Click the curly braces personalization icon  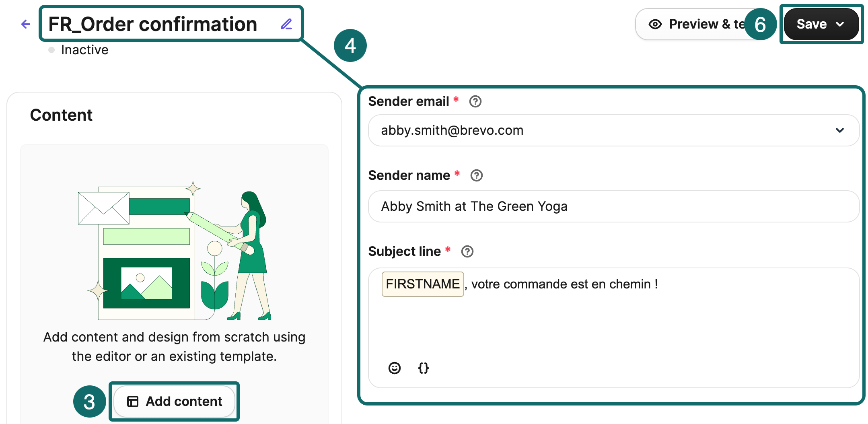(x=424, y=368)
